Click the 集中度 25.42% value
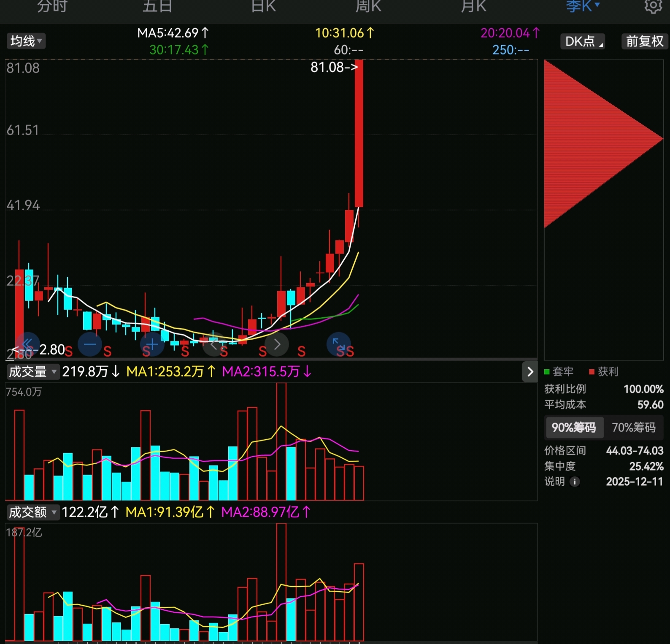This screenshot has height=644, width=670. [646, 466]
